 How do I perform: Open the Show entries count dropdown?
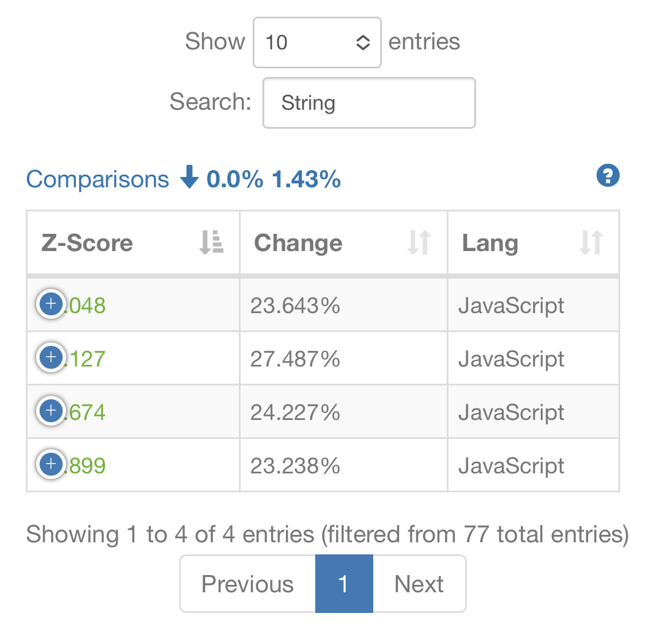317,43
